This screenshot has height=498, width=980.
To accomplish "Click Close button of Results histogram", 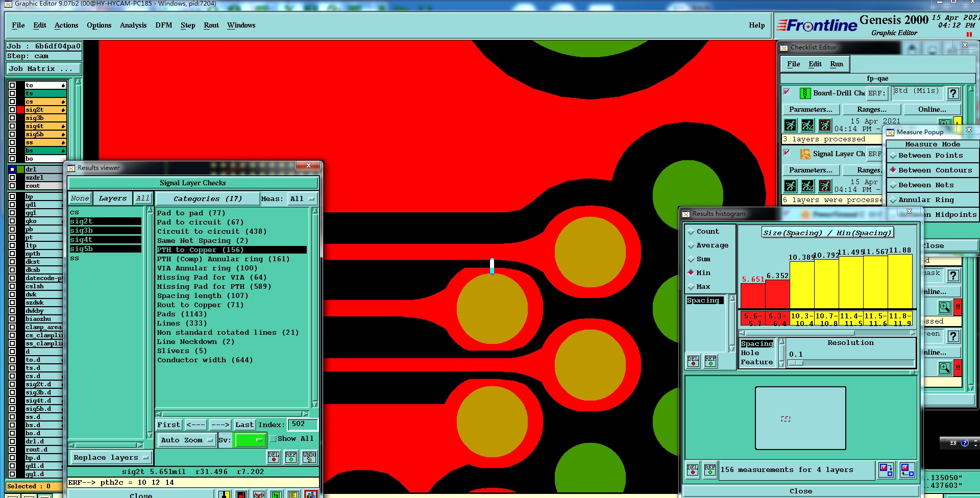I will point(801,491).
